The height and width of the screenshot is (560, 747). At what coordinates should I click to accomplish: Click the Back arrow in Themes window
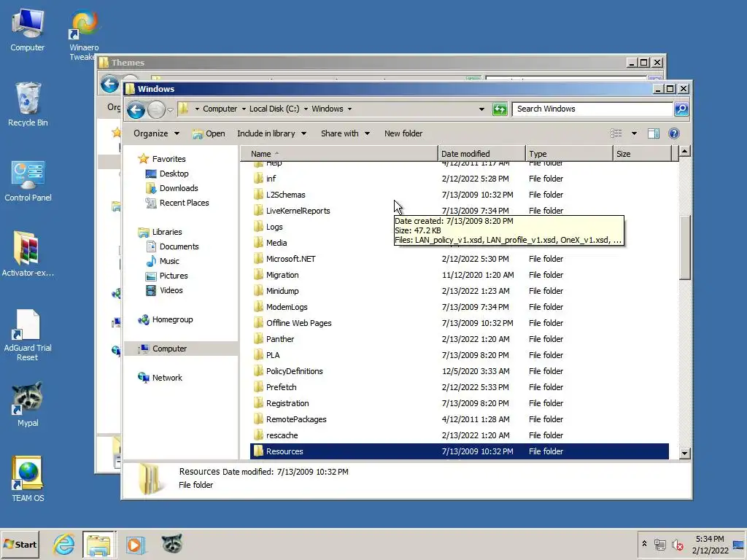pyautogui.click(x=109, y=85)
